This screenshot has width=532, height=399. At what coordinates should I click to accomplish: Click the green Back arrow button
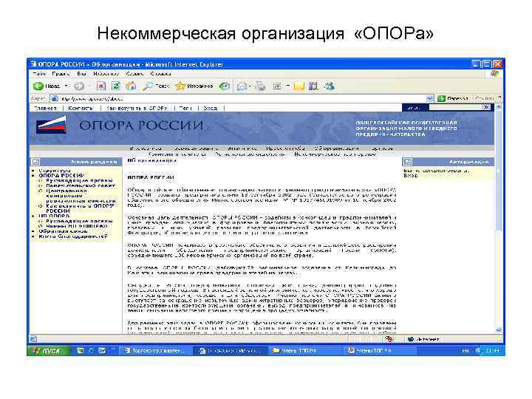47,86
